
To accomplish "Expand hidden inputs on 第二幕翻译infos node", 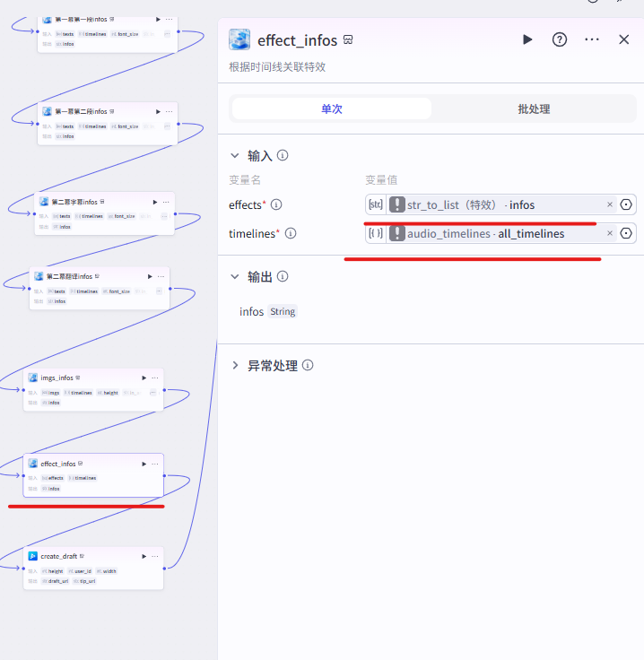I will (159, 291).
